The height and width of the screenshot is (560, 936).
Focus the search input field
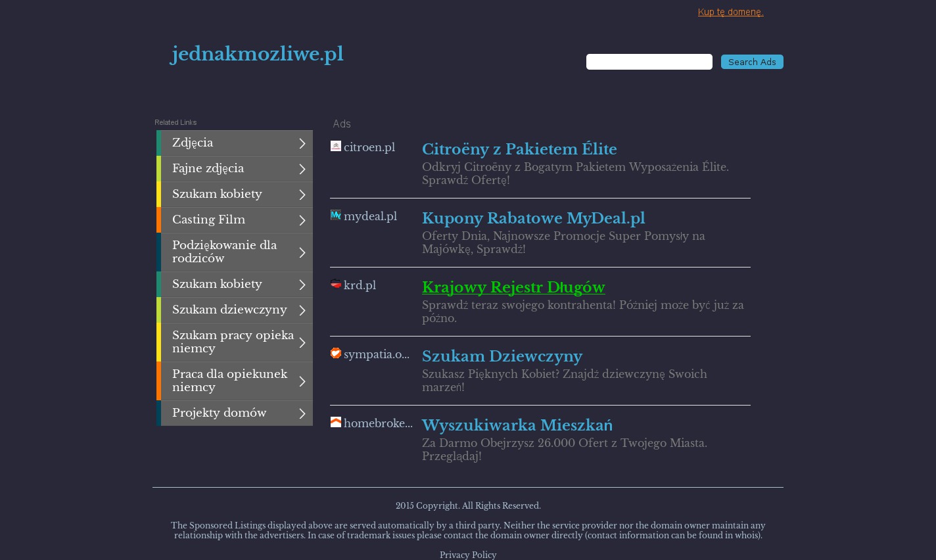(649, 62)
